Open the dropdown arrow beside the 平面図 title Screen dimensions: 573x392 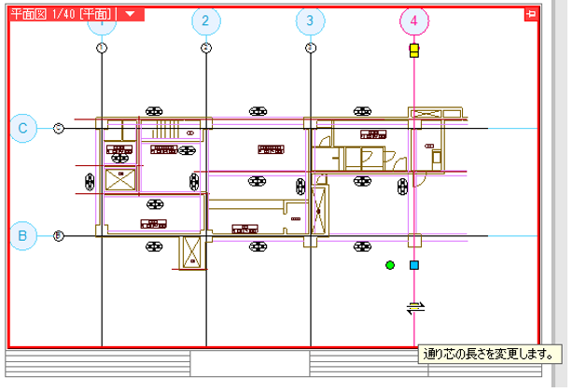tap(130, 14)
